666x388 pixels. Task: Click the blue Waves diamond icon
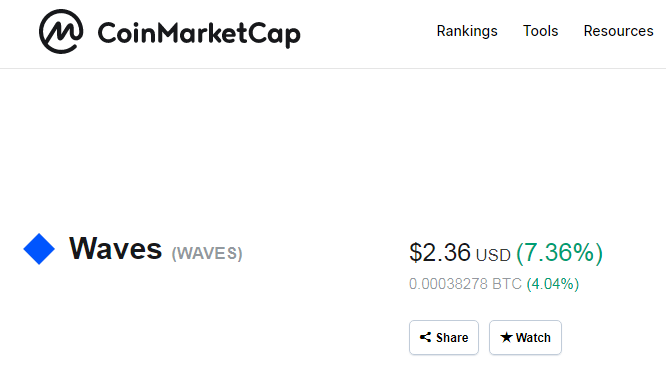point(39,249)
